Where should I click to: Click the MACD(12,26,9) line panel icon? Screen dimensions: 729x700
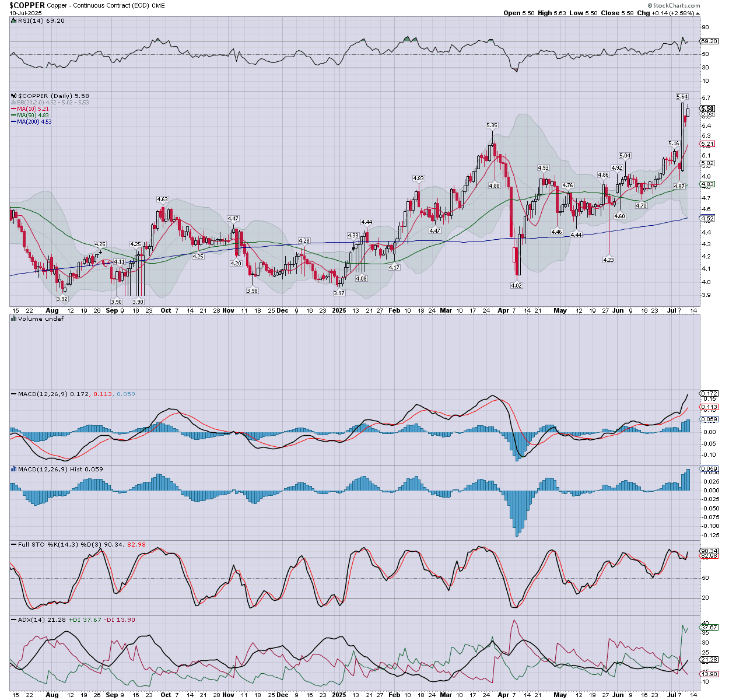pos(13,394)
